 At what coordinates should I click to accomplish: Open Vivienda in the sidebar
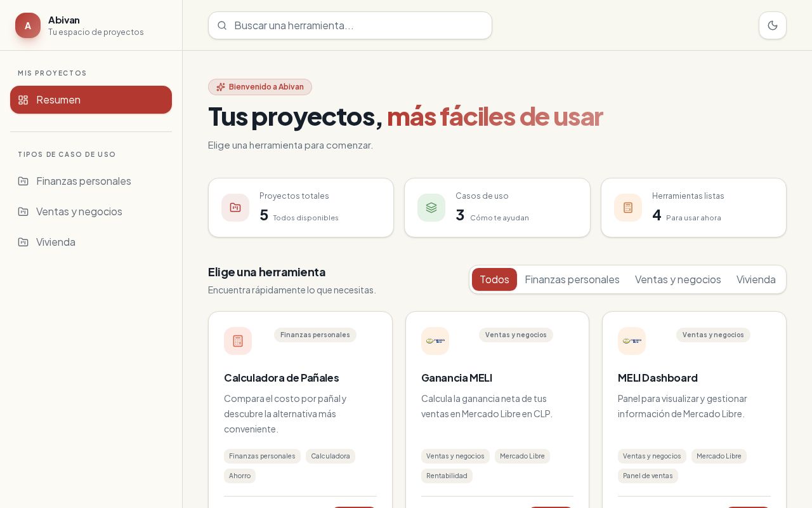(x=91, y=242)
